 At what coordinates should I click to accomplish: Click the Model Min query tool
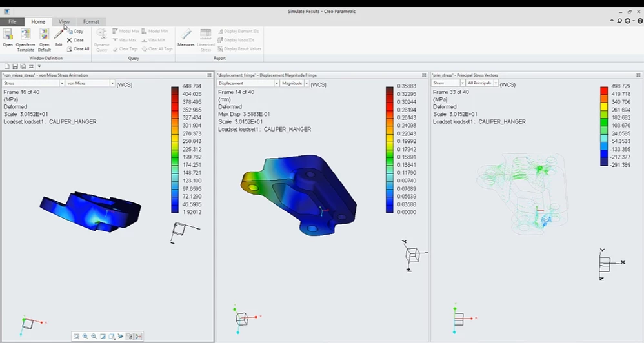(155, 31)
